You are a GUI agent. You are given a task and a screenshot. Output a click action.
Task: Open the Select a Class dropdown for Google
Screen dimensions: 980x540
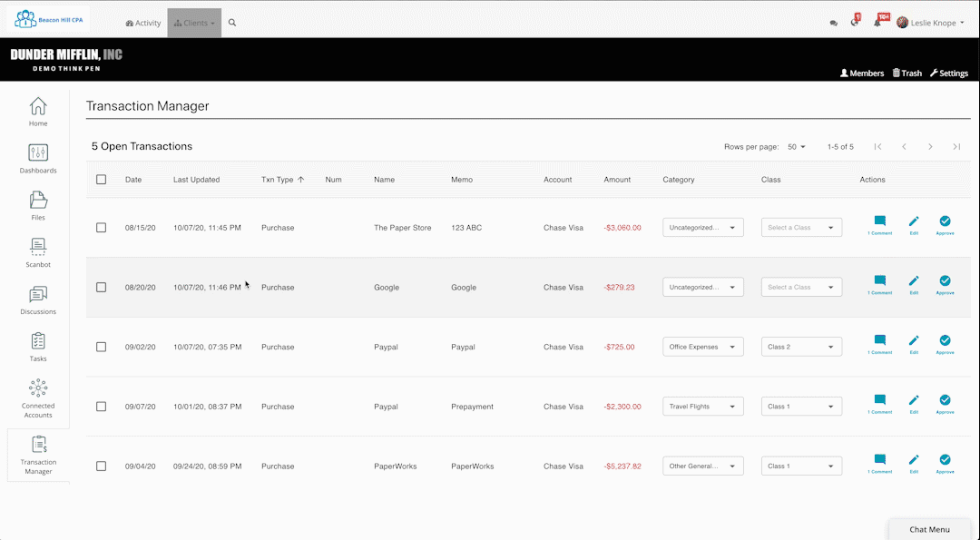[x=801, y=287]
